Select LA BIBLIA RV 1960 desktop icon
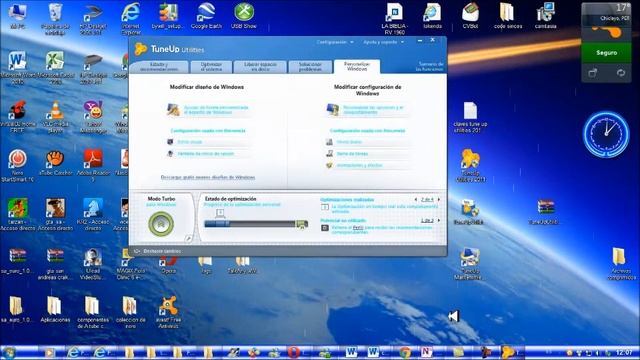Screen dimensions: 640x360 point(394,18)
